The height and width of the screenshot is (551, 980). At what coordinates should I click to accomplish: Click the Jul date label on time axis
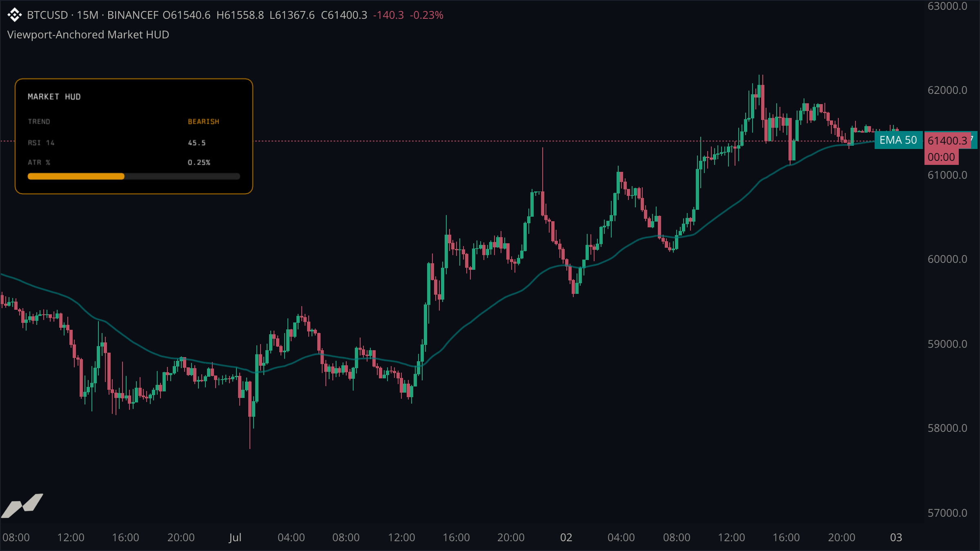(x=235, y=538)
